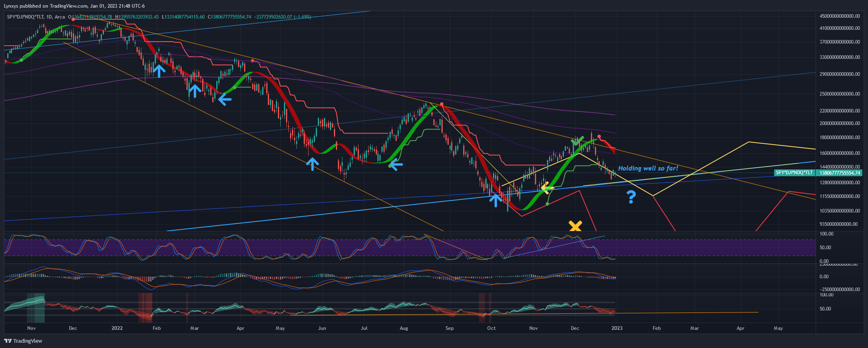Click the low value L13314087754115.60
Image resolution: width=868 pixels, height=348 pixels.
click(183, 17)
